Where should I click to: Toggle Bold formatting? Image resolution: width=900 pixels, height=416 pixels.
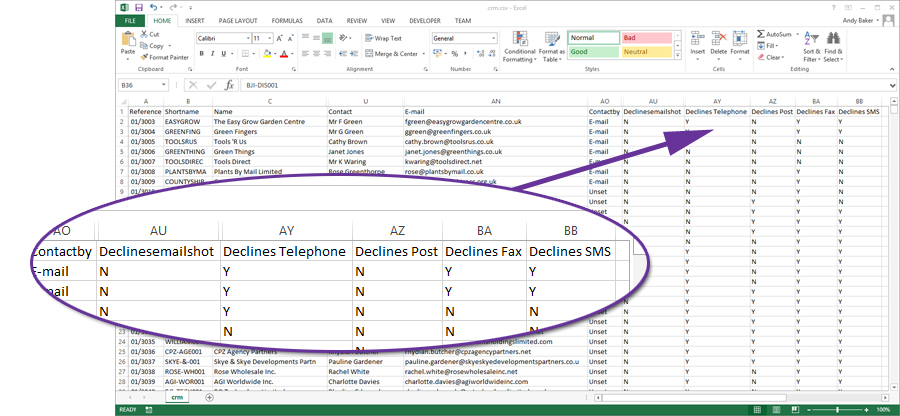[201, 54]
